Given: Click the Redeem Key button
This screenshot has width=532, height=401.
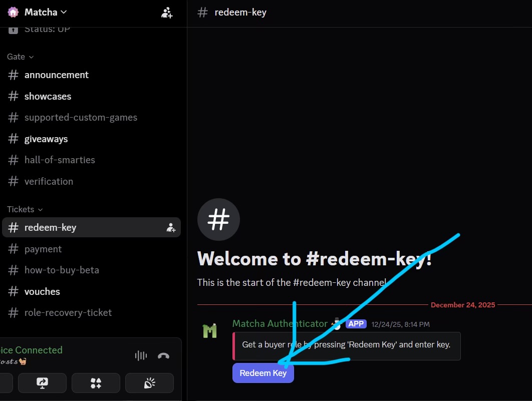Looking at the screenshot, I should [x=263, y=373].
